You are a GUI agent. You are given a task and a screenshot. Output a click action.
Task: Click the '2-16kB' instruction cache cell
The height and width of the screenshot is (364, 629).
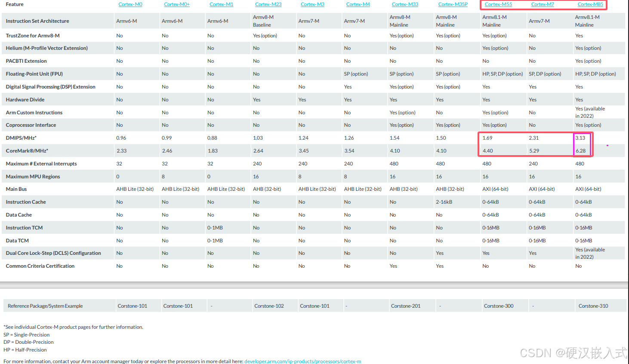point(445,202)
